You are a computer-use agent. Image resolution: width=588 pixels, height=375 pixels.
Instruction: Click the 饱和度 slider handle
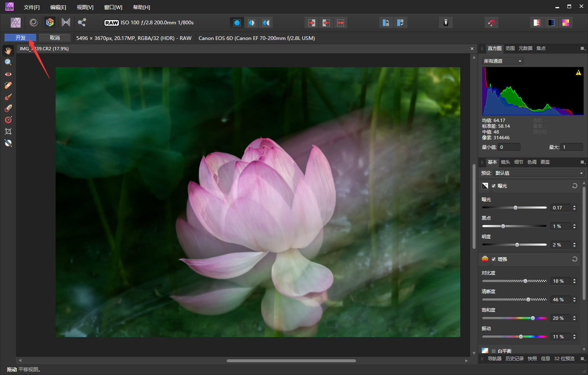point(533,318)
